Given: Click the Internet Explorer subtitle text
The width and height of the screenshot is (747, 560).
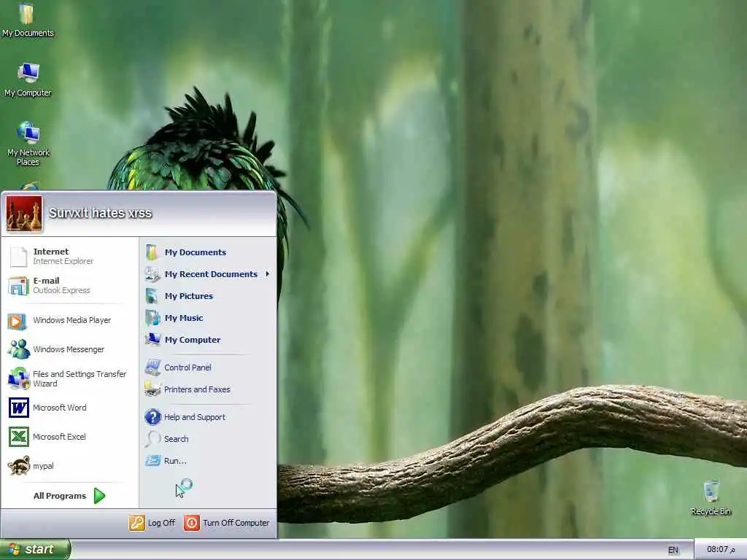Looking at the screenshot, I should point(63,262).
